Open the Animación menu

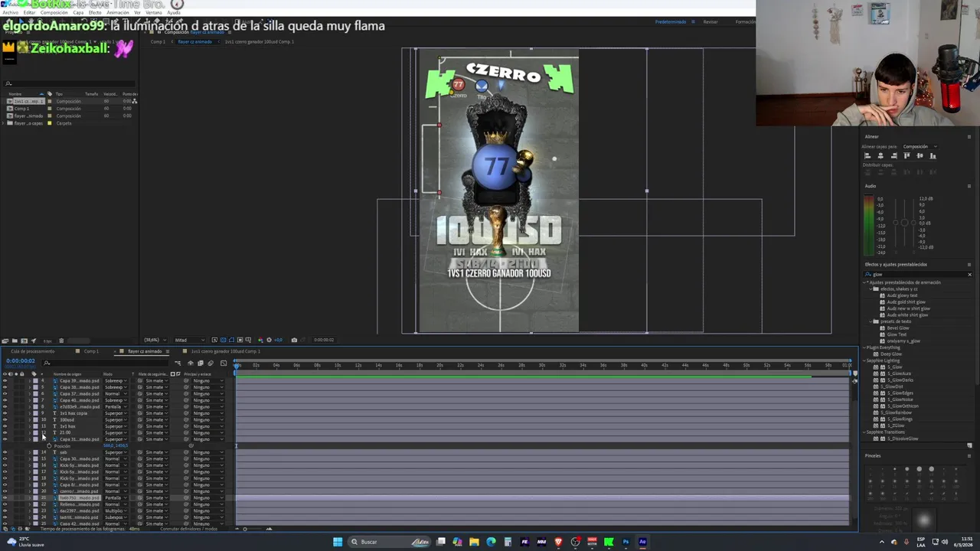click(118, 12)
